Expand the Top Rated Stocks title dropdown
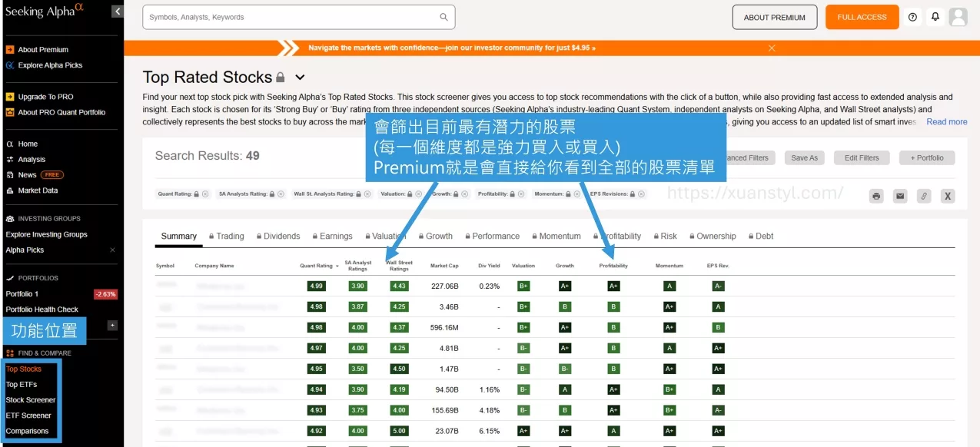The image size is (980, 447). click(300, 78)
